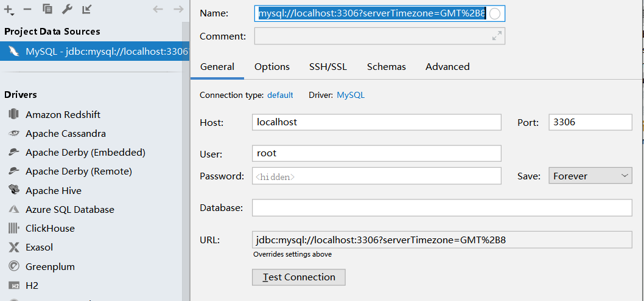Open the Save password dropdown
This screenshot has height=301, width=644.
(590, 176)
